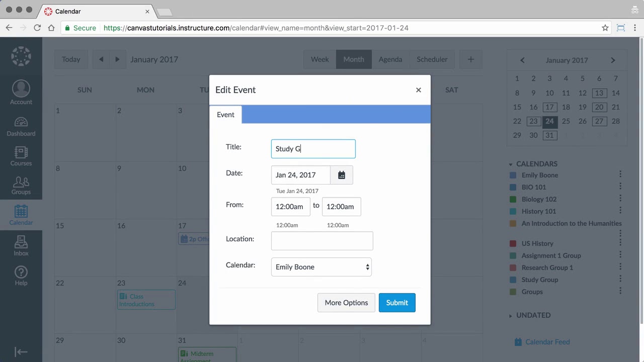Open More Options for event

coord(346,303)
